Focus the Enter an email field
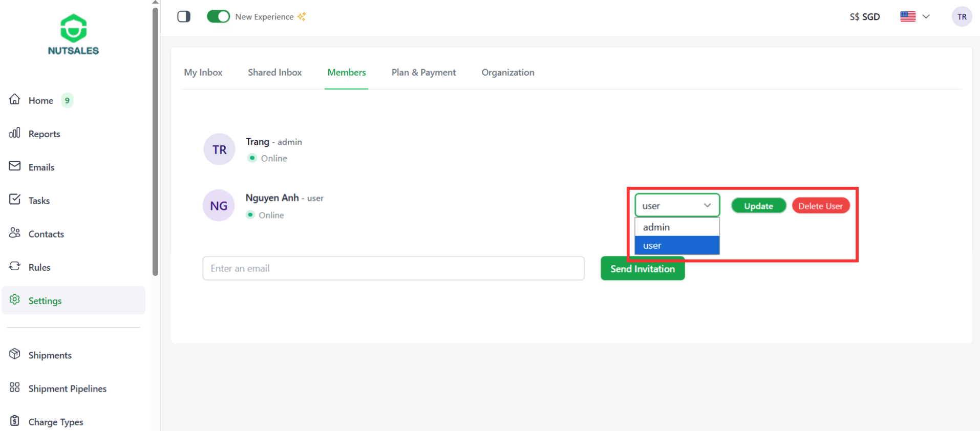Screen dimensions: 980x431 (x=393, y=268)
